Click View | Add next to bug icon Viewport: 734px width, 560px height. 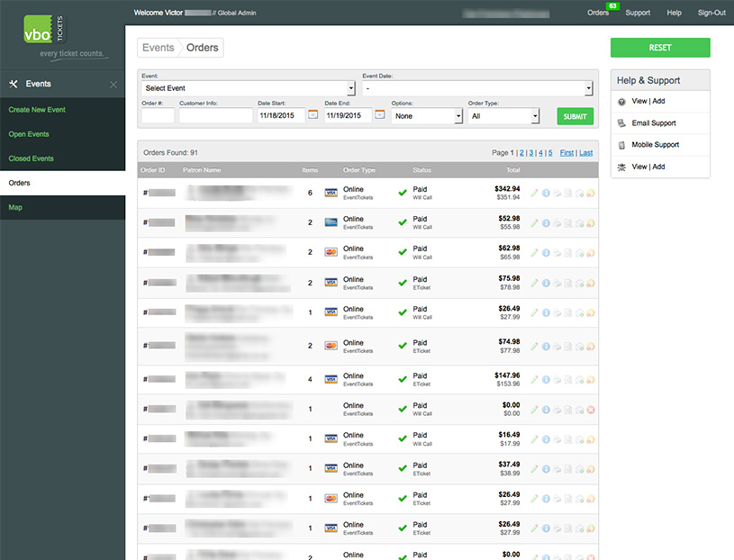click(648, 167)
